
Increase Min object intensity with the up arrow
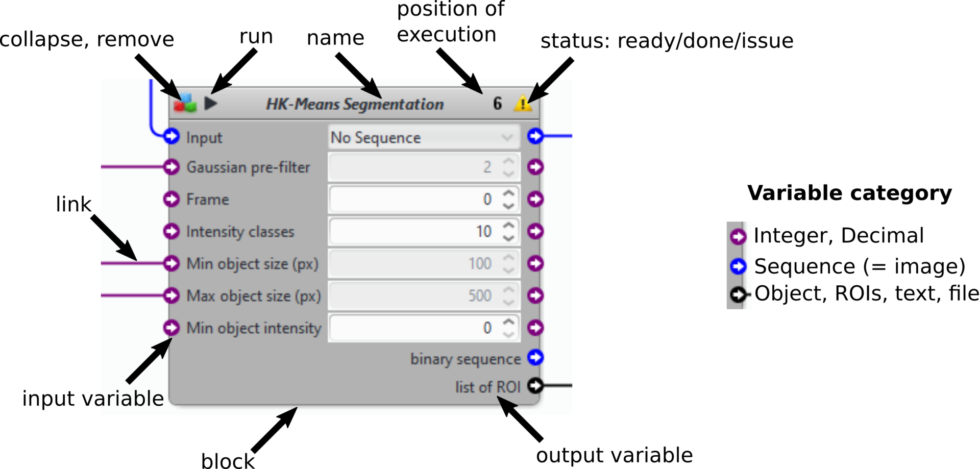coord(508,322)
